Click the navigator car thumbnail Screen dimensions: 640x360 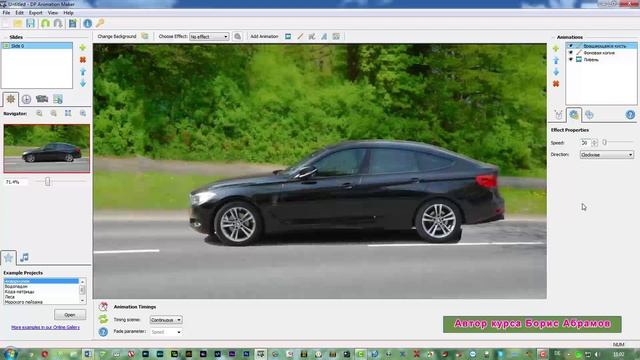pyautogui.click(x=47, y=149)
